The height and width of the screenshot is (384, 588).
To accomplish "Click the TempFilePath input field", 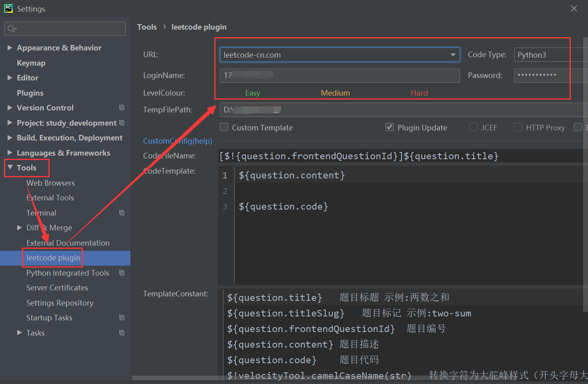I will pos(404,110).
